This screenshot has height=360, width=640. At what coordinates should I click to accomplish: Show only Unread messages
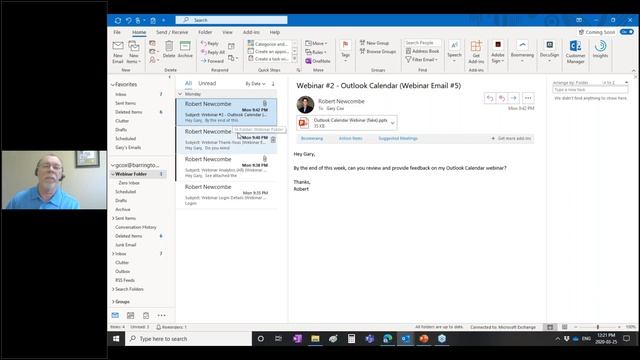pyautogui.click(x=207, y=83)
